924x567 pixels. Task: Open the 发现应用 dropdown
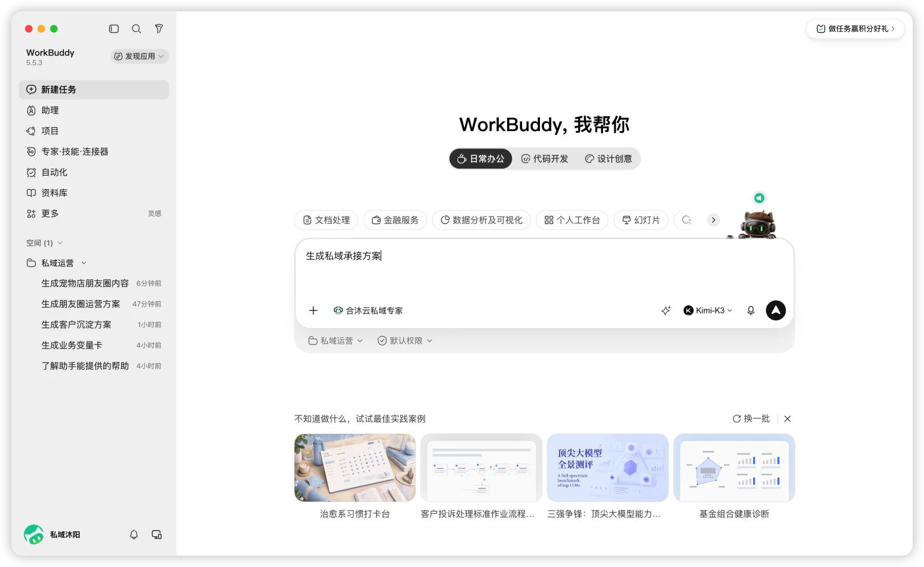pos(139,56)
